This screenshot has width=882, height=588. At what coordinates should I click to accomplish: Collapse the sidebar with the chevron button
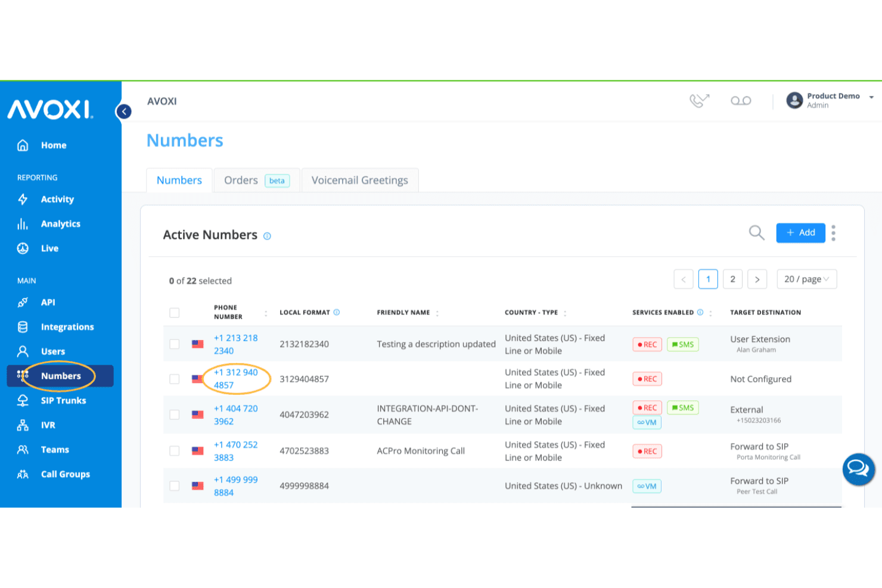(x=124, y=111)
